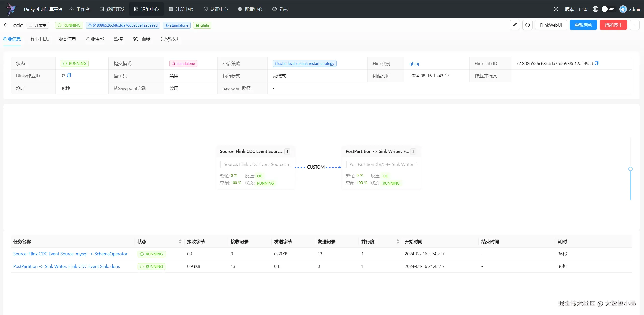Switch to the 作业日志 tab
The image size is (644, 315).
(x=39, y=39)
